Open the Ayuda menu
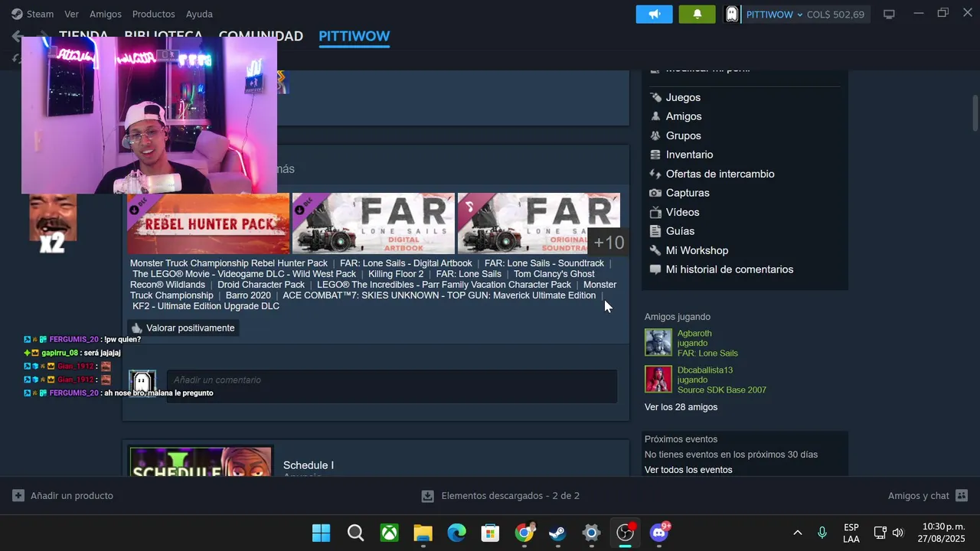980x551 pixels. 199,14
